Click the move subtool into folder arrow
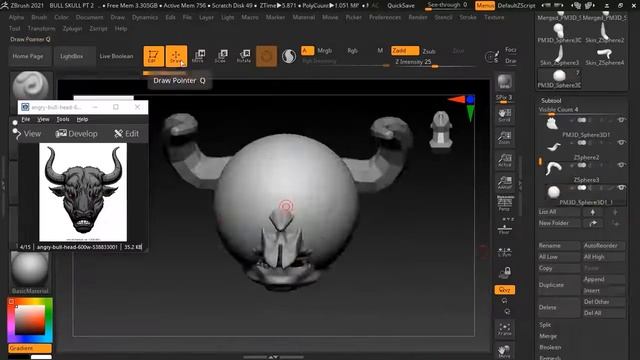 tap(593, 223)
